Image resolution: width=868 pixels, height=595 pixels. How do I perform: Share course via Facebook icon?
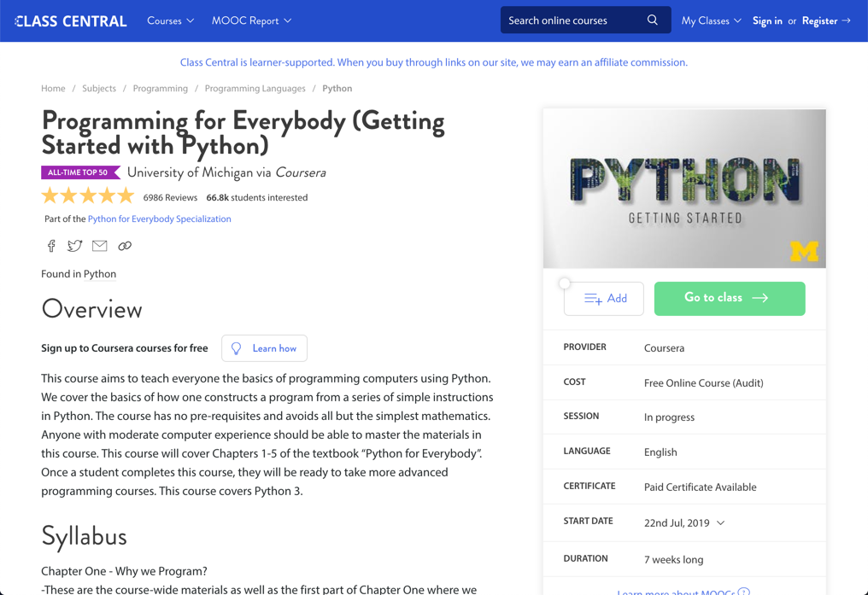(51, 246)
